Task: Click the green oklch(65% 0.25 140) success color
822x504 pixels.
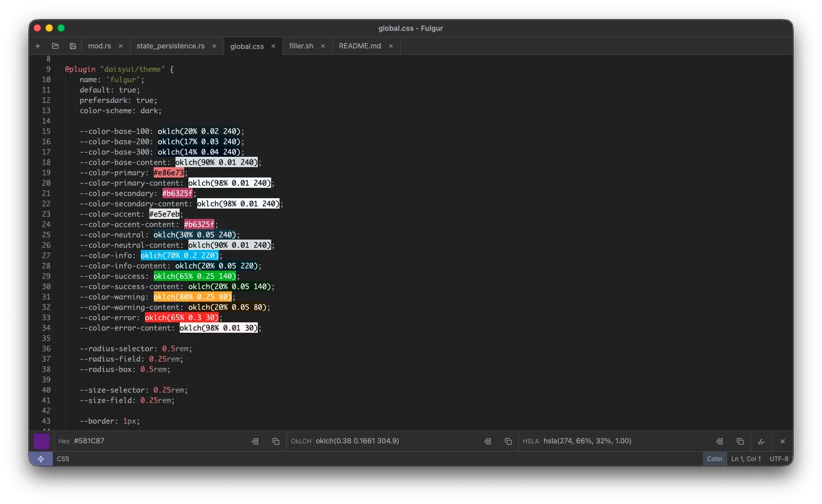Action: click(195, 276)
